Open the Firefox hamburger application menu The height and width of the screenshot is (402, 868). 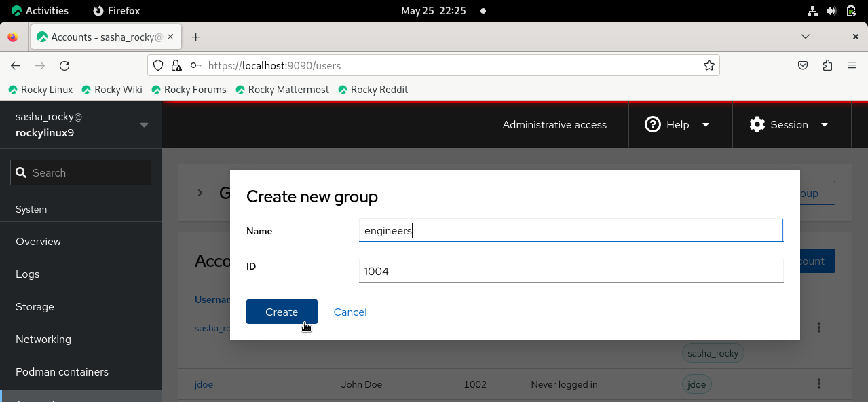[x=852, y=66]
